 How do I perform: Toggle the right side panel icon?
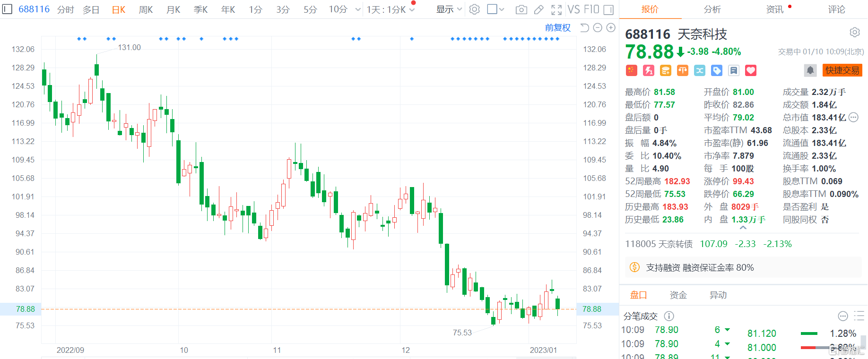click(608, 9)
